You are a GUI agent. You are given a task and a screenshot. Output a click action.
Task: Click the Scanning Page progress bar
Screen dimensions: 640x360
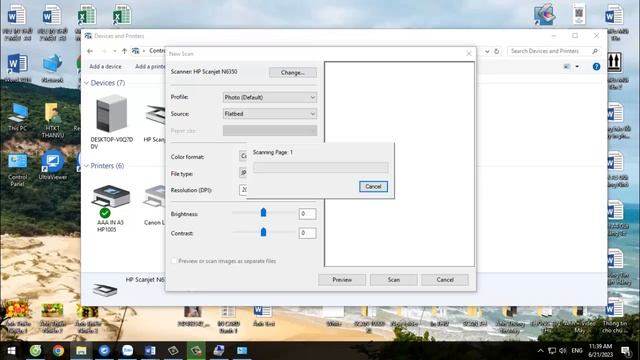pos(320,168)
